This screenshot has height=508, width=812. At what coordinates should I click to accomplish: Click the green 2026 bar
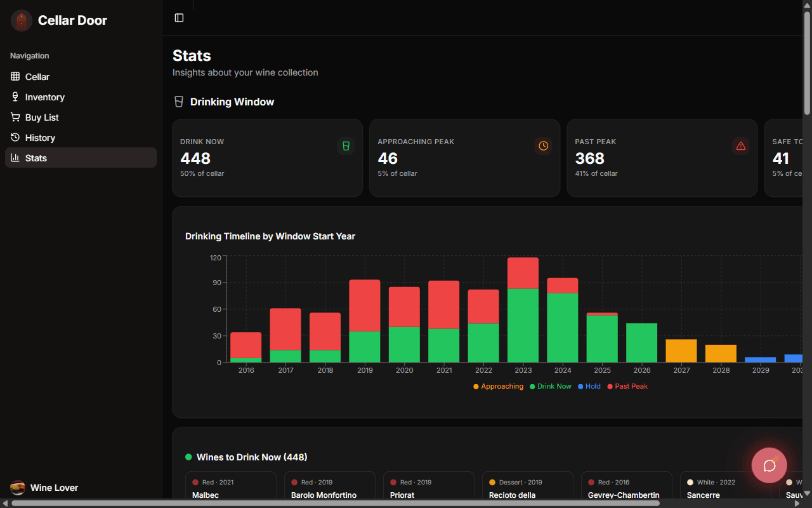click(642, 343)
